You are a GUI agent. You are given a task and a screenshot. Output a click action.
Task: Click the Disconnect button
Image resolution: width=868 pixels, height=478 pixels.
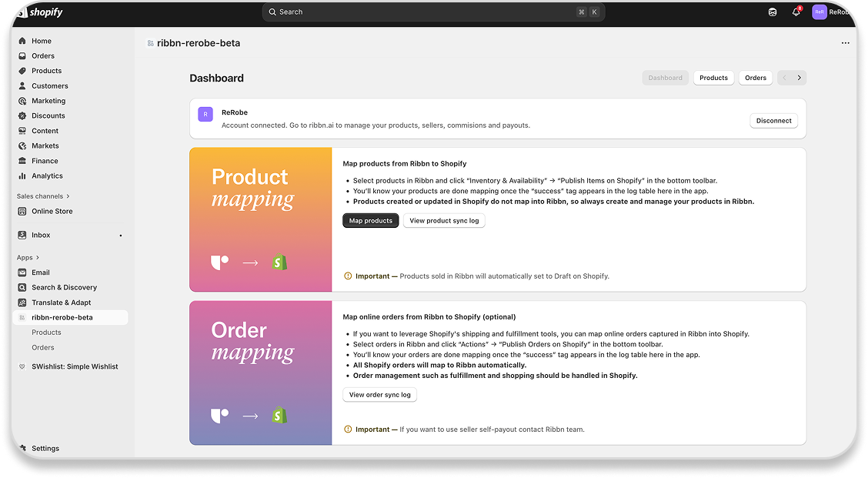773,121
